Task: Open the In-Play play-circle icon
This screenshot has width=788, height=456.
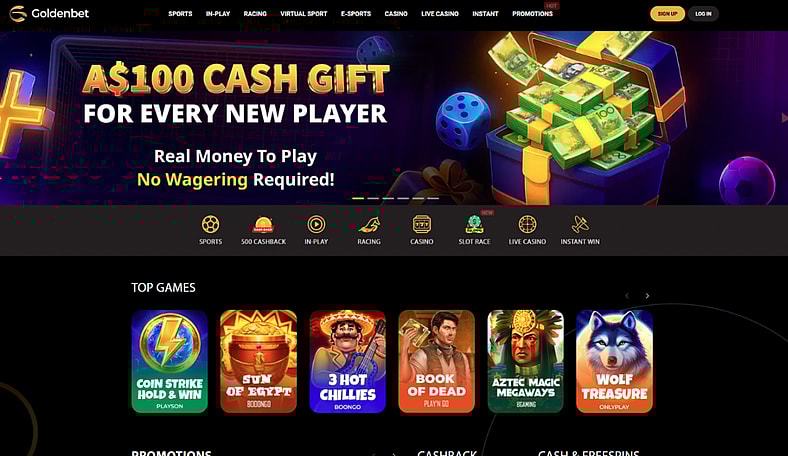Action: (316, 224)
